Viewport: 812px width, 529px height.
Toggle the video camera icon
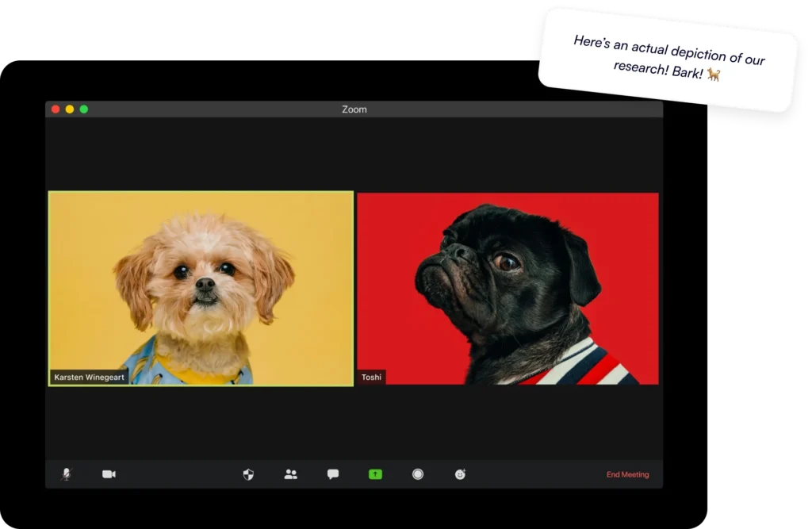pyautogui.click(x=109, y=474)
